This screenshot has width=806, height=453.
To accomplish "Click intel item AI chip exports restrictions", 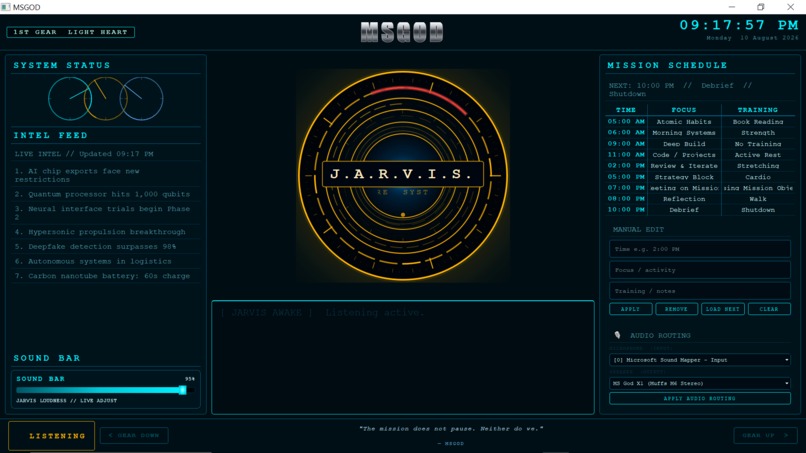I will pos(105,175).
